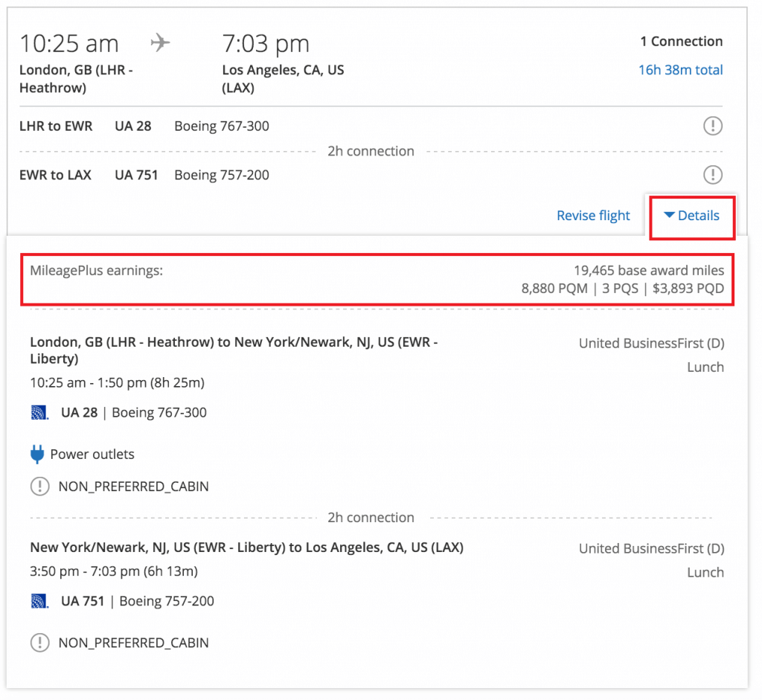The image size is (762, 700).
Task: Click the info icon for EWR to LAX
Action: 712,174
